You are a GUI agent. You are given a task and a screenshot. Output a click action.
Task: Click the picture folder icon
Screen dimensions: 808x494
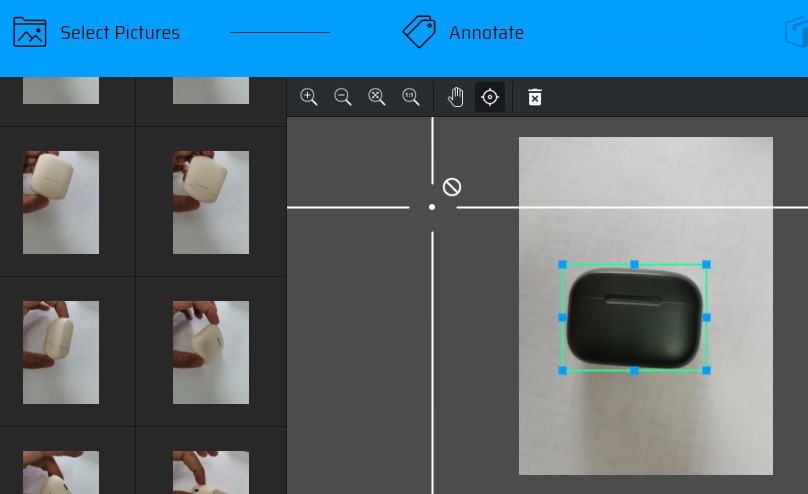30,32
